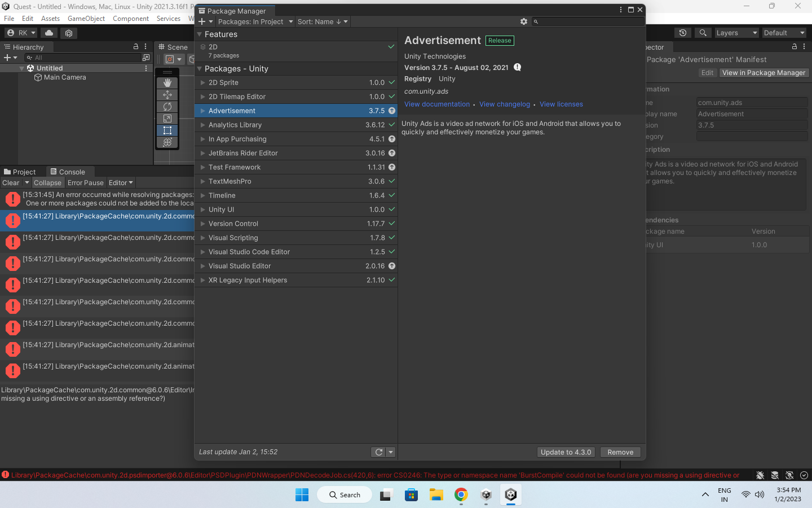This screenshot has width=812, height=508.
Task: Click Update to 4.3.0 for Advertisement
Action: (x=566, y=452)
